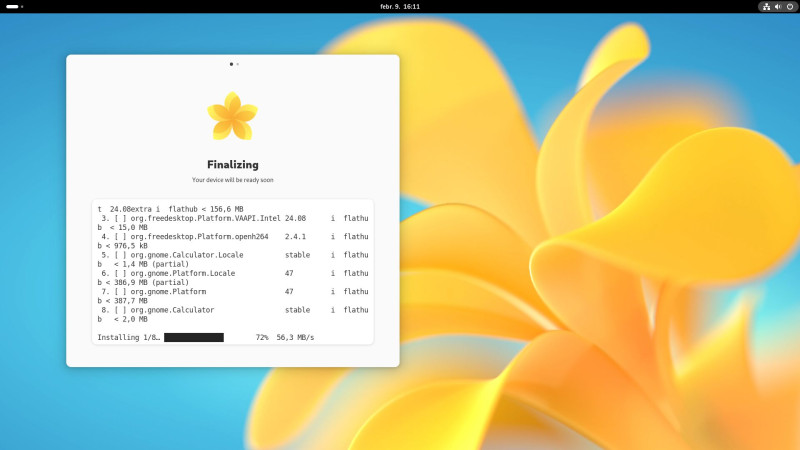Click the '24.08extra' text in first log line

(x=131, y=209)
